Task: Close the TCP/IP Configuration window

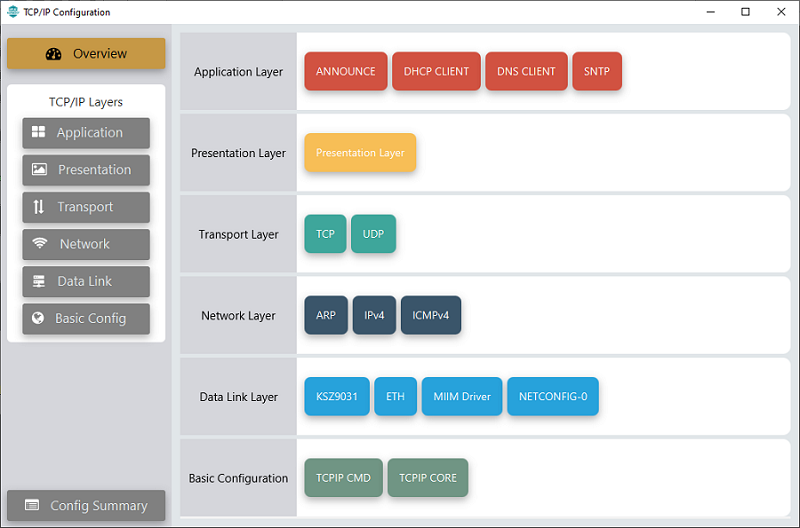Action: click(x=781, y=12)
